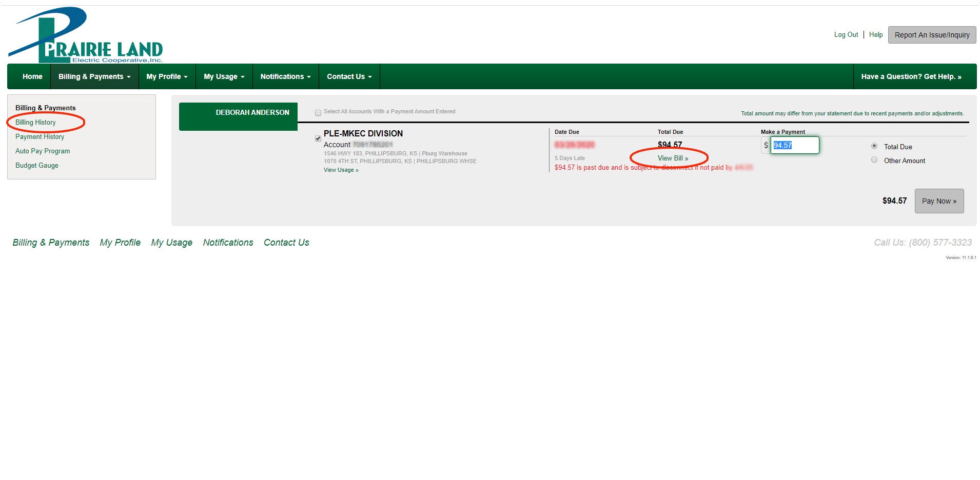This screenshot has height=480, width=980.
Task: Click the 1070 4TH ST address line
Action: [400, 161]
